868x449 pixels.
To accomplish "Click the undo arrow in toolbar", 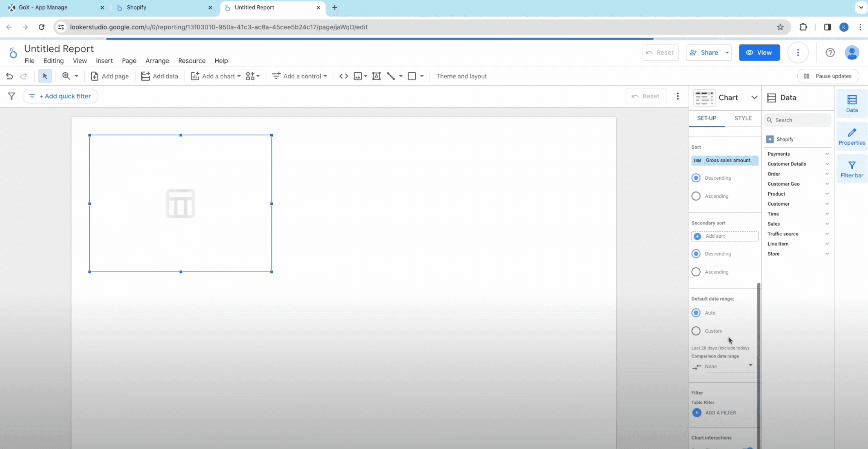I will tap(9, 76).
